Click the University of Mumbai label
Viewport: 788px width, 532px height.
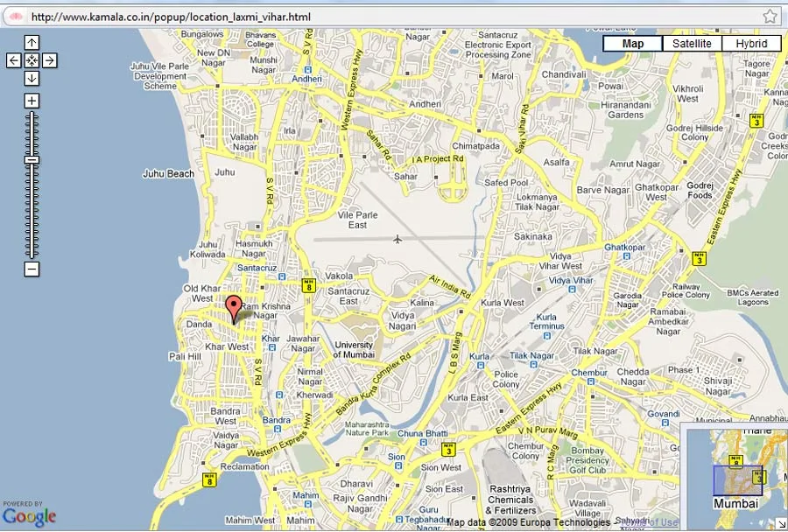tap(354, 349)
